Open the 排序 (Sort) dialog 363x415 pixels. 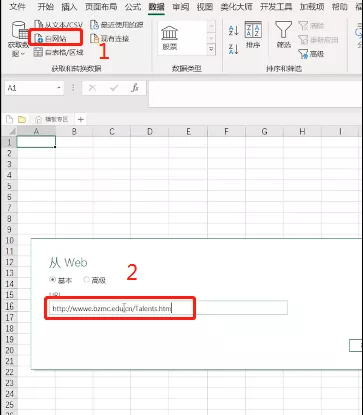pyautogui.click(x=253, y=35)
